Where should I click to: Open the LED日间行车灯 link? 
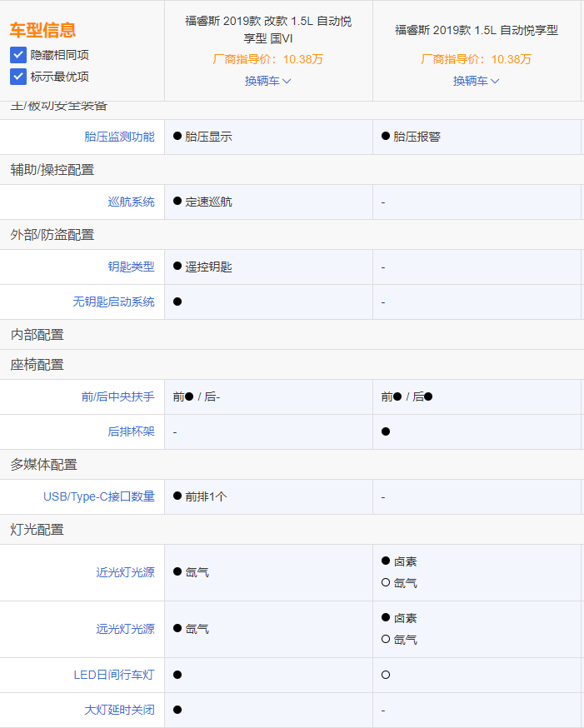[x=114, y=675]
